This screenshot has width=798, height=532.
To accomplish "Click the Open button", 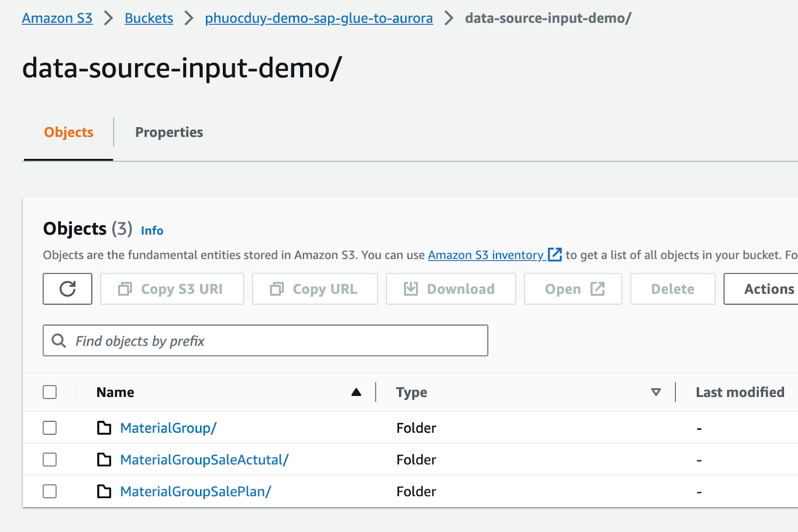I will 573,289.
